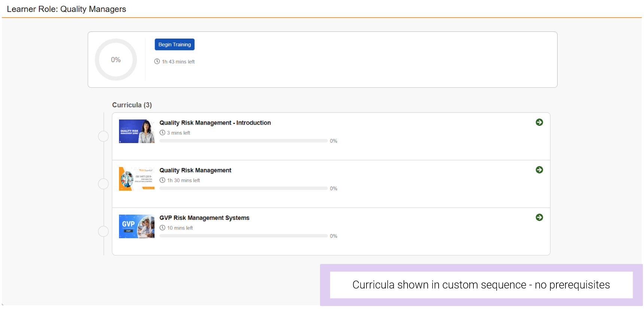Click clock icon beside 1h 43 mins left
This screenshot has height=309, width=644.
point(157,61)
